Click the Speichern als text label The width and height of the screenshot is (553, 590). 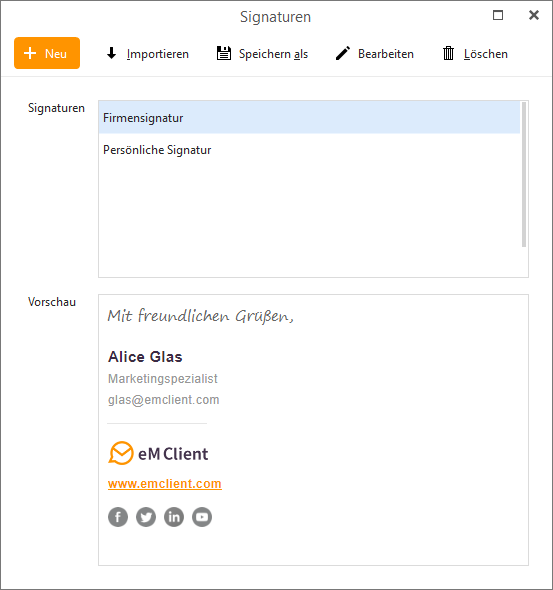273,54
